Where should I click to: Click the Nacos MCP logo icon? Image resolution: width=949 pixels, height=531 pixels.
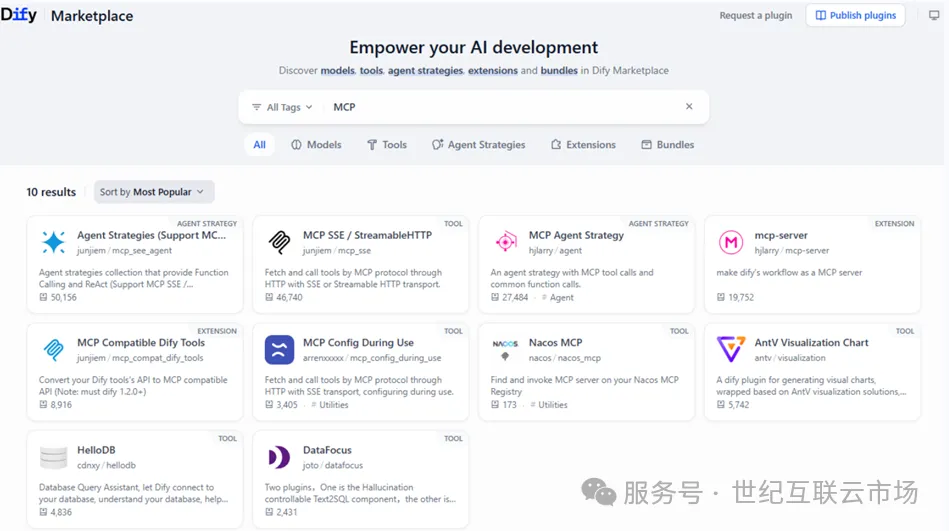(505, 349)
